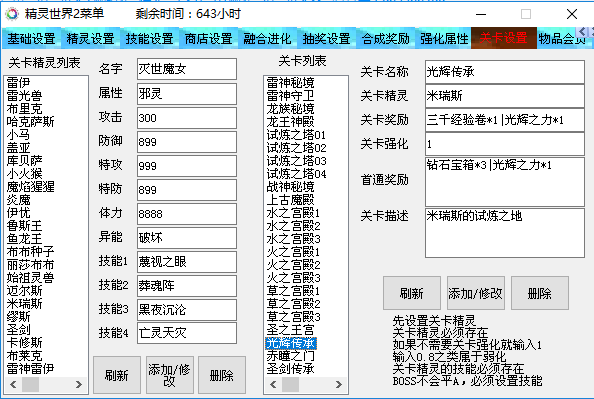Click the 关卡精灵 field with 米瑞斯

[505, 96]
